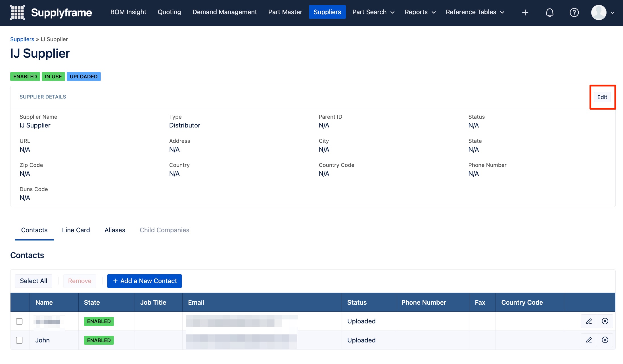Screen dimensions: 623x364
Task: Open the Quoting menu item
Action: (x=169, y=12)
